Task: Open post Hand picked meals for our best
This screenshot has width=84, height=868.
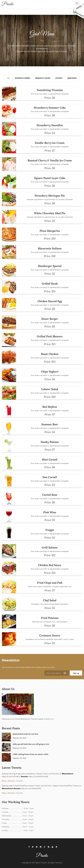Action: coord(25,734)
